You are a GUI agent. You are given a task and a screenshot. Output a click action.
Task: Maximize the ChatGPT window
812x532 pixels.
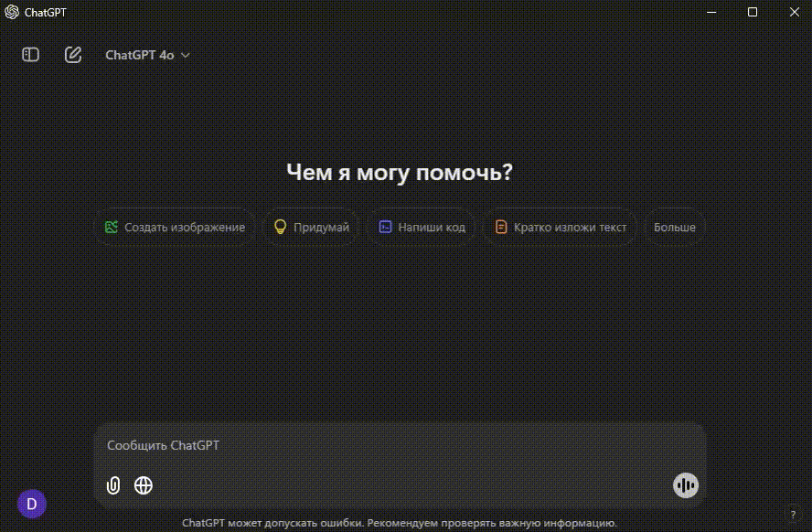pos(753,12)
